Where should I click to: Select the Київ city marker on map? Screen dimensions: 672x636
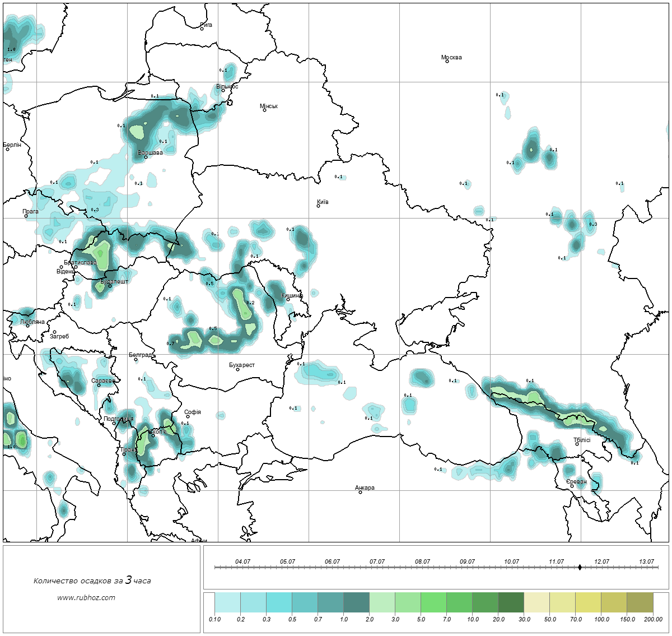point(318,206)
